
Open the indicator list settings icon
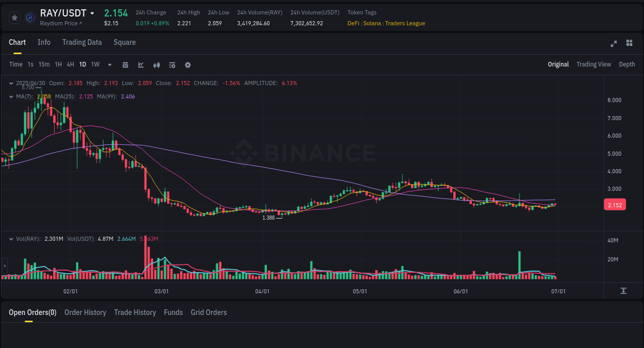pos(172,64)
